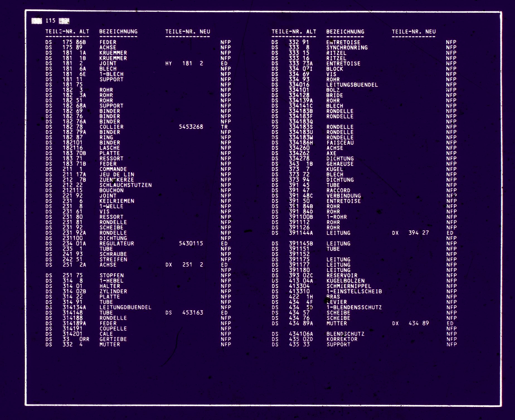Click old part number DS 231100
Image resolution: width=515 pixels, height=420 pixels.
[64, 238]
